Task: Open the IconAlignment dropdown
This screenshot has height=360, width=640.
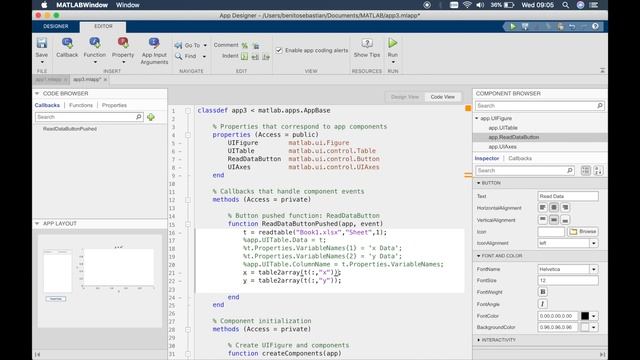Action: [593, 243]
